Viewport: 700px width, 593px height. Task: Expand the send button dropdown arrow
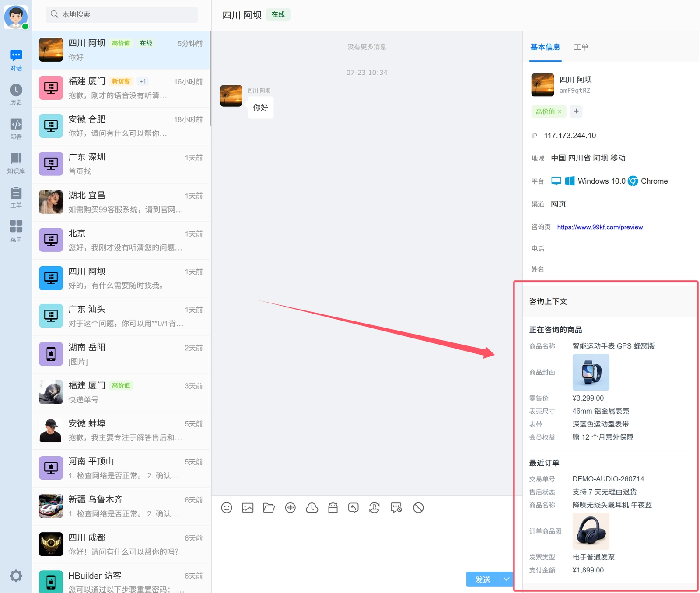point(506,579)
